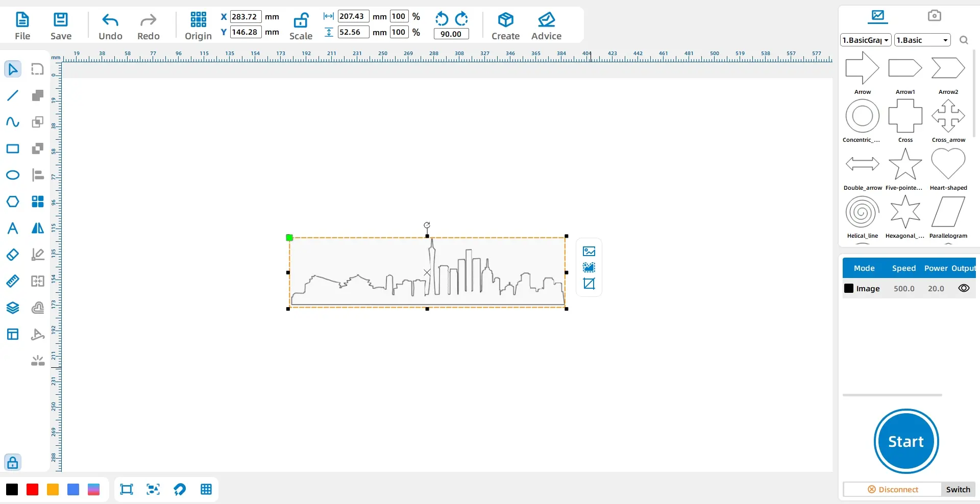Click the Mode column header
The image size is (980, 504).
[x=864, y=268]
